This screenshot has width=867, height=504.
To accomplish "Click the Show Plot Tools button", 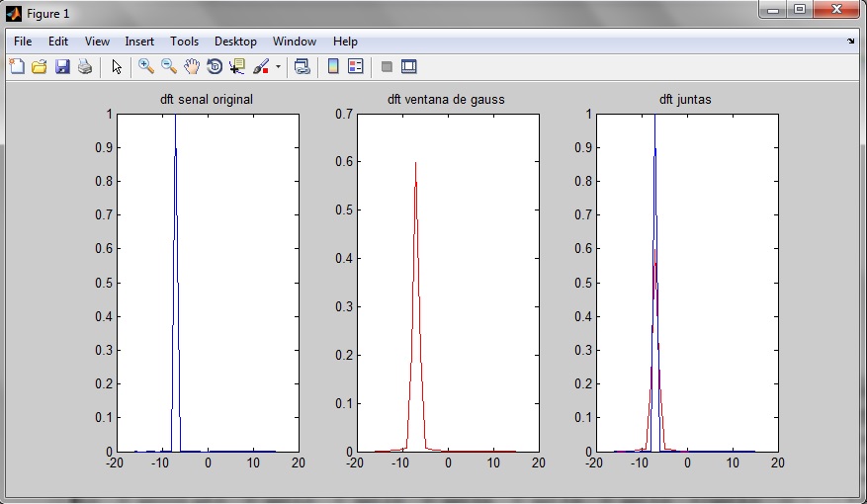I will click(409, 67).
